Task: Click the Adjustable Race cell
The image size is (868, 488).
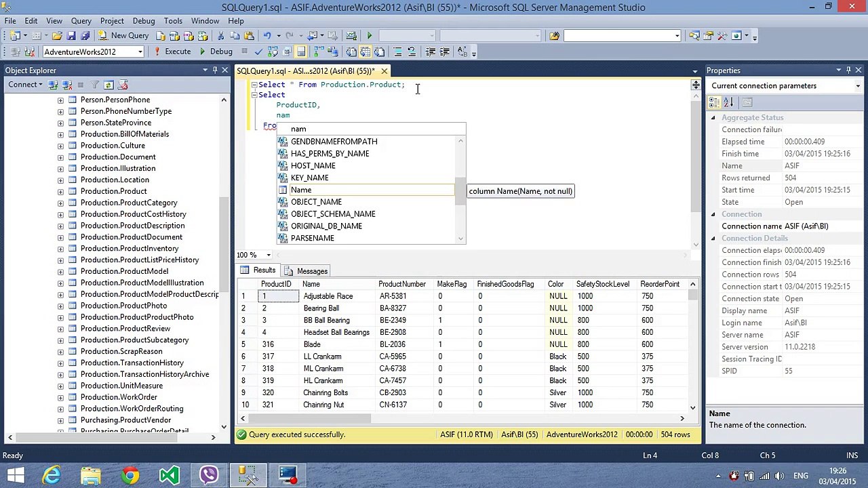Action: pos(337,296)
